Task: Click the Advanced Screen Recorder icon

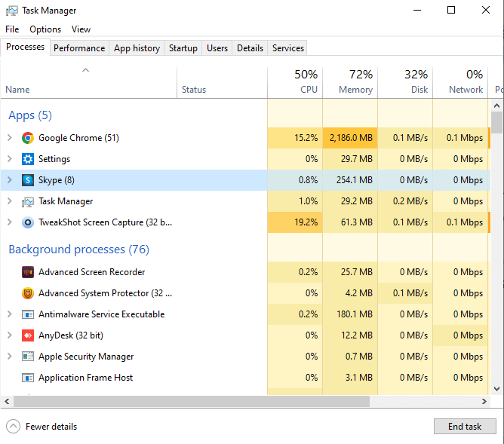Action: pyautogui.click(x=28, y=272)
